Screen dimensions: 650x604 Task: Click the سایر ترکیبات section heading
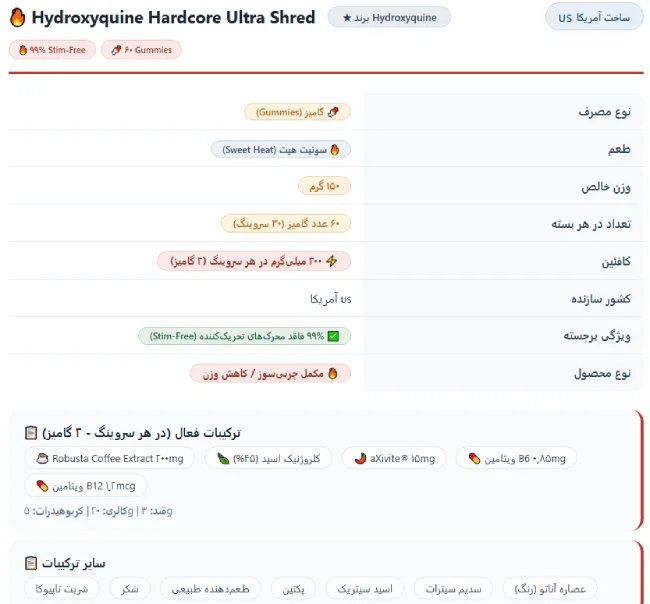pos(73,563)
